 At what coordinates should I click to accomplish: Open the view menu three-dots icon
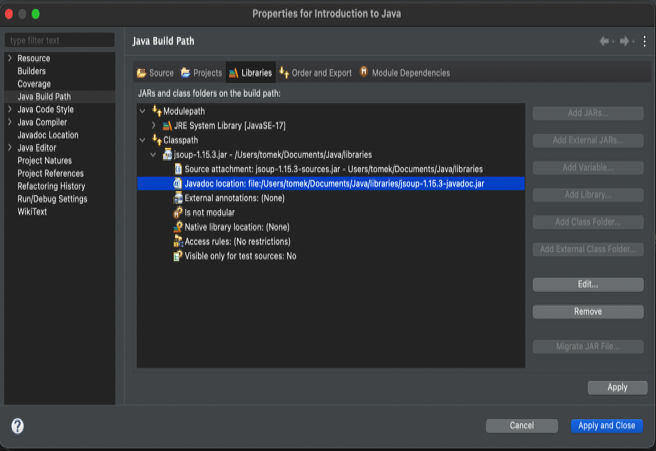[x=644, y=41]
